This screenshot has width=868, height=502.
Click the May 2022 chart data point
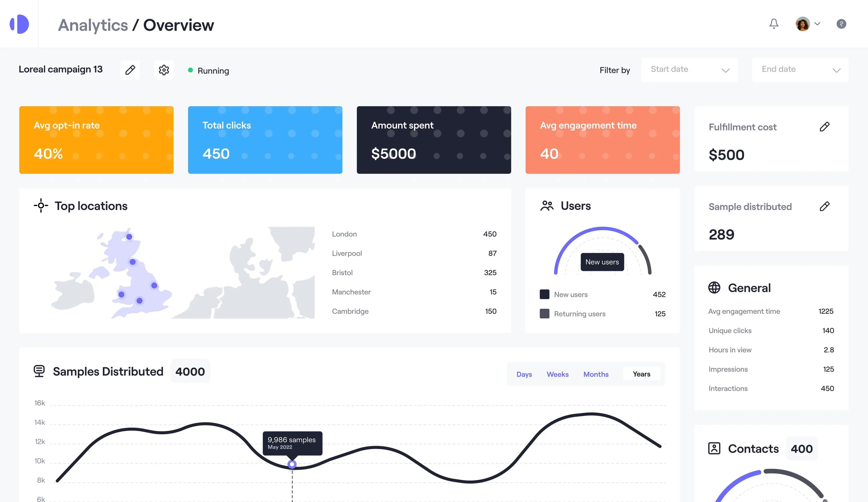pos(292,464)
